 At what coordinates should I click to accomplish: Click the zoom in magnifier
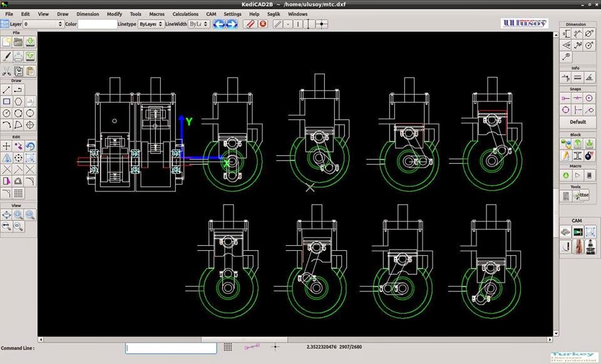click(x=18, y=215)
